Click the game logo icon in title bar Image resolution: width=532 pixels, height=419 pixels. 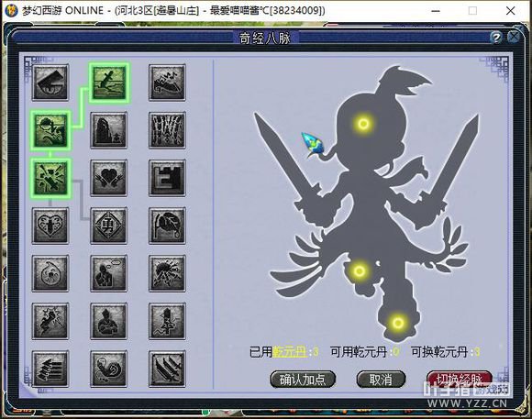11,10
